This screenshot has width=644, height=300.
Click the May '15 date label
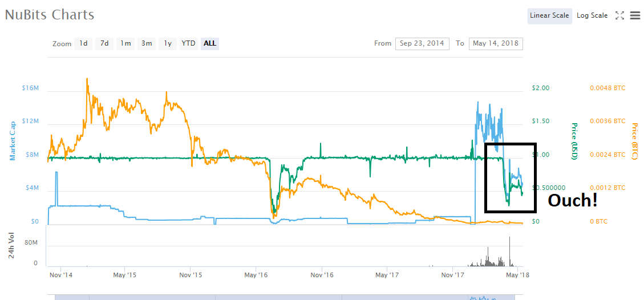[124, 274]
